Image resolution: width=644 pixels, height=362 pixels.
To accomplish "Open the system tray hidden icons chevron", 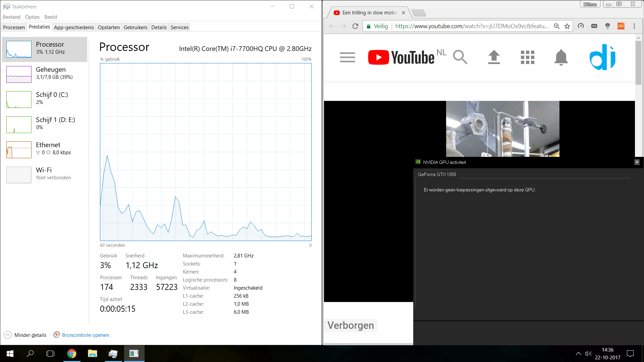I will pyautogui.click(x=578, y=353).
